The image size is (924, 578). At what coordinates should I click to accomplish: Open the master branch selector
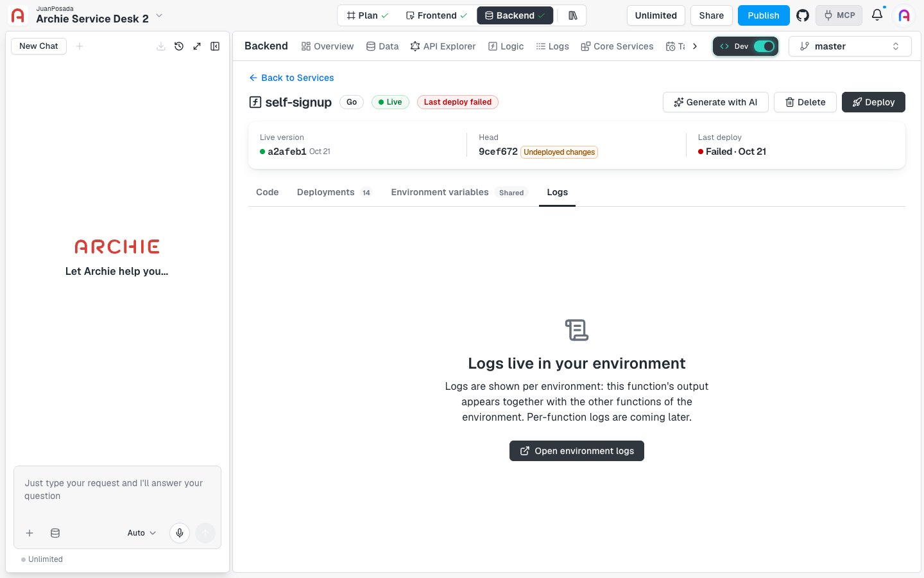pyautogui.click(x=850, y=46)
